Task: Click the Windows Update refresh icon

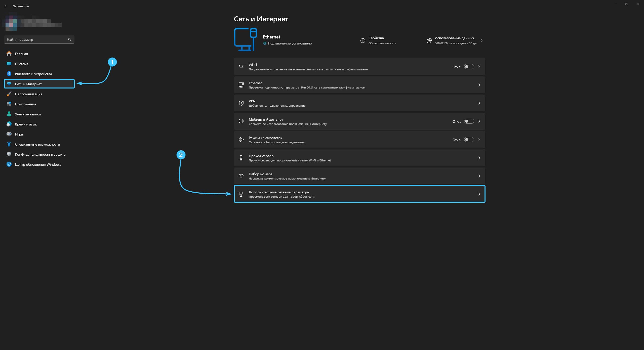Action: coord(9,164)
